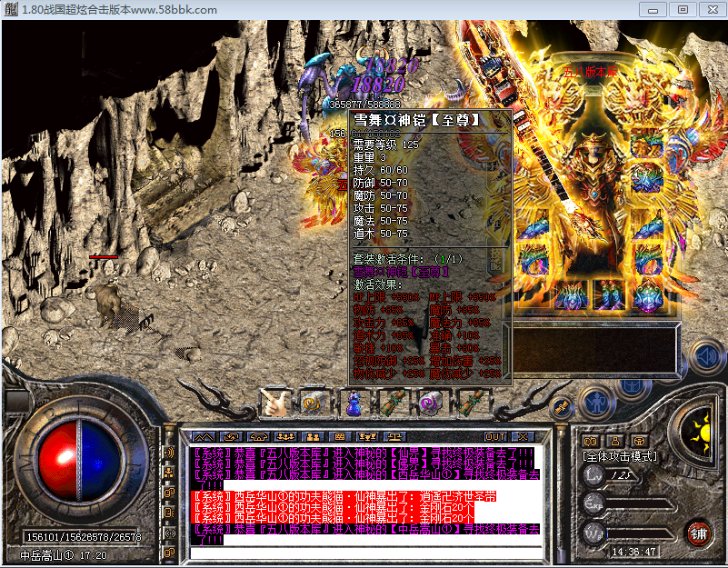Toggle the sound-wave chat channel icon
Image resolution: width=728 pixels, height=568 pixels.
pos(169,452)
